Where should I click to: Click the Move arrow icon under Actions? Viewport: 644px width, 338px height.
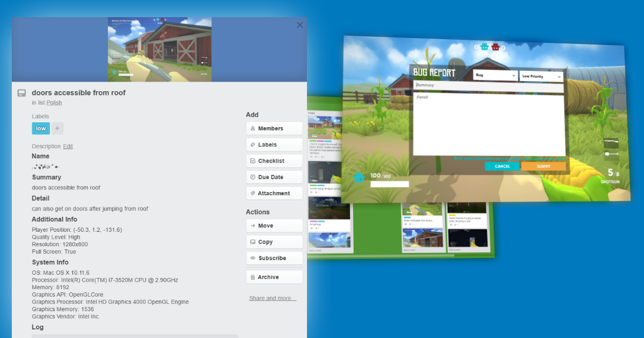click(253, 225)
